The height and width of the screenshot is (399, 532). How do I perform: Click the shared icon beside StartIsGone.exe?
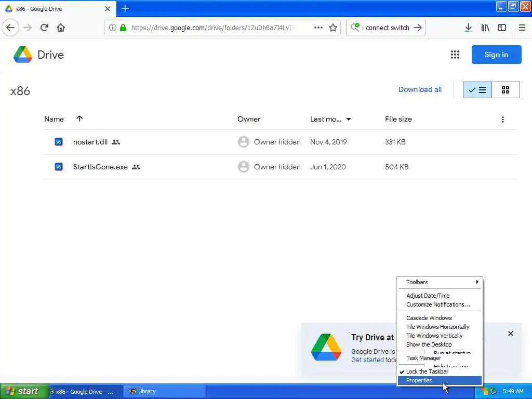pyautogui.click(x=136, y=167)
